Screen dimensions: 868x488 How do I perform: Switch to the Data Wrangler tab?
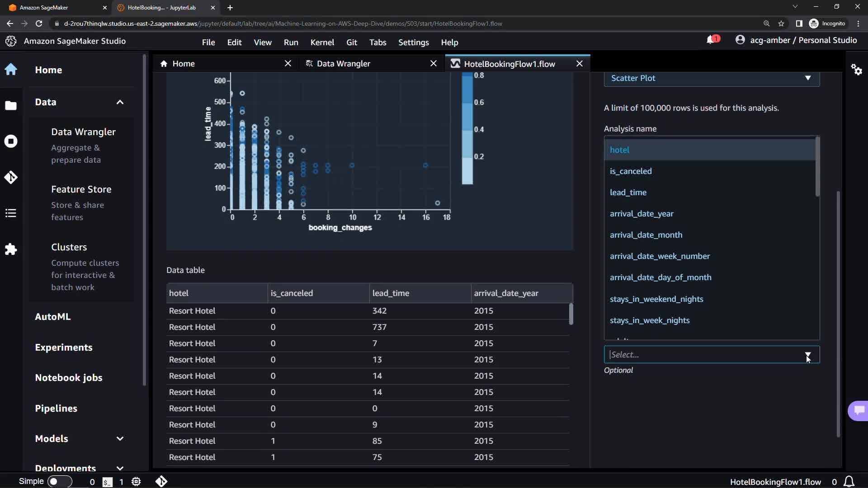point(344,64)
